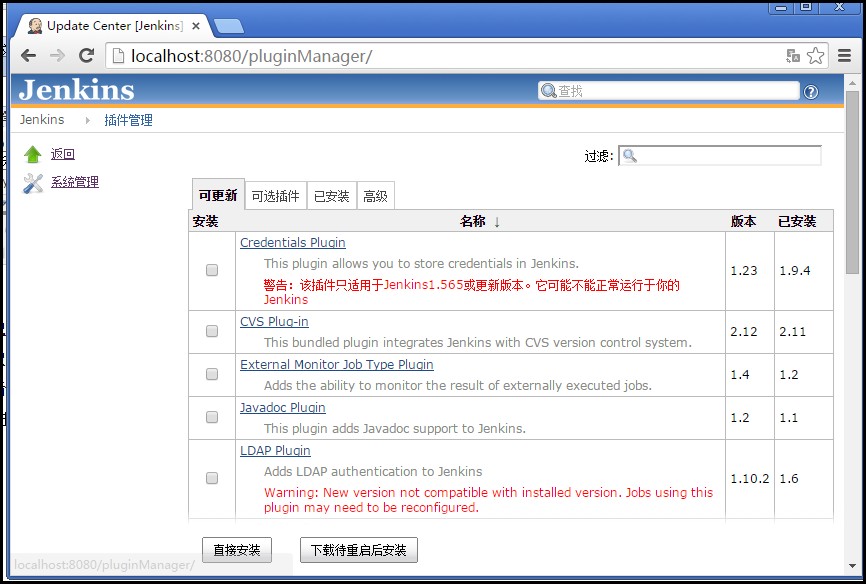
Task: Click the 版本 column header
Action: [743, 222]
